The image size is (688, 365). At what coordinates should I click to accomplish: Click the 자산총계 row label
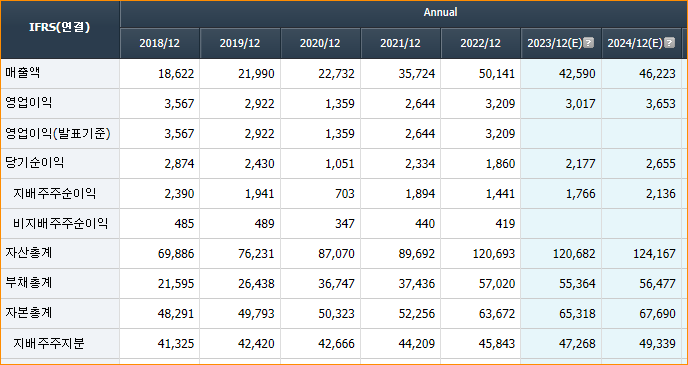pyautogui.click(x=29, y=253)
